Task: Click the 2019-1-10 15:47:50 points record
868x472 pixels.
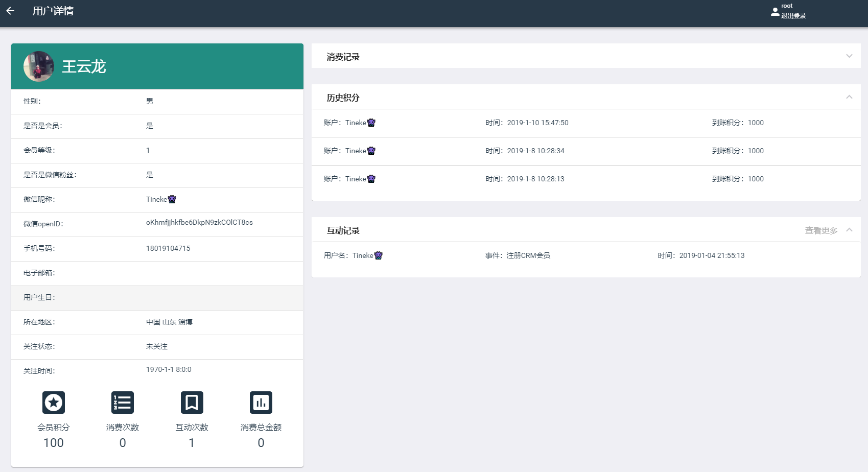Action: [537, 123]
